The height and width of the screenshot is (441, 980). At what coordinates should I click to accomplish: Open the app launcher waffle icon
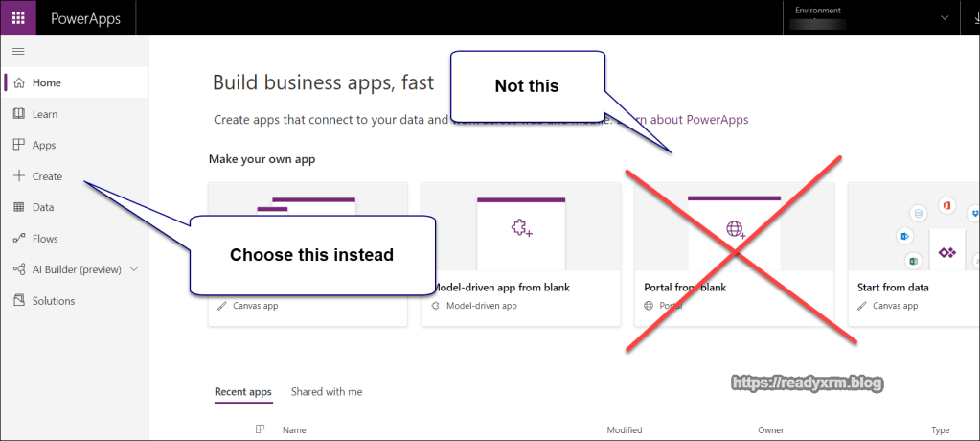point(19,18)
